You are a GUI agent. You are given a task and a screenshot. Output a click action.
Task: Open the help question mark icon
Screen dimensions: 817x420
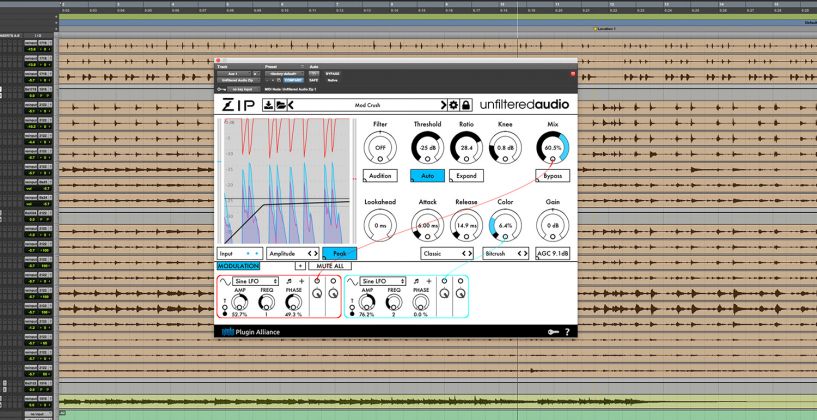point(567,332)
